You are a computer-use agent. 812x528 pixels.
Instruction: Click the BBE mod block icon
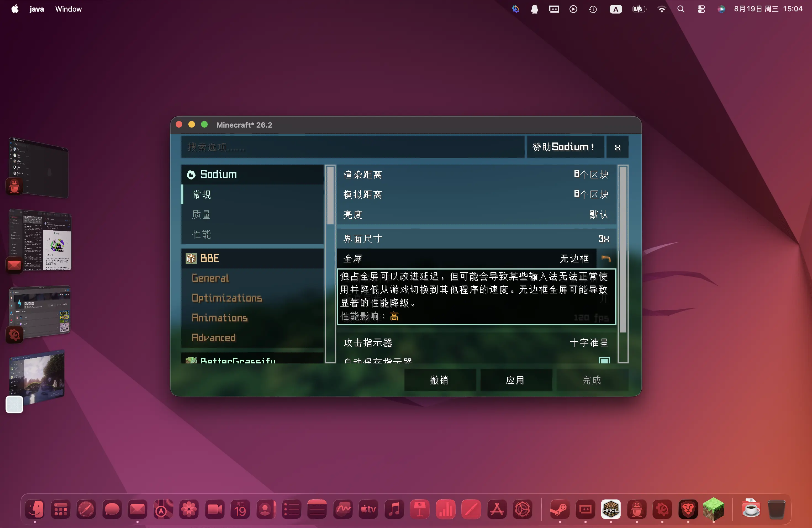pyautogui.click(x=191, y=258)
